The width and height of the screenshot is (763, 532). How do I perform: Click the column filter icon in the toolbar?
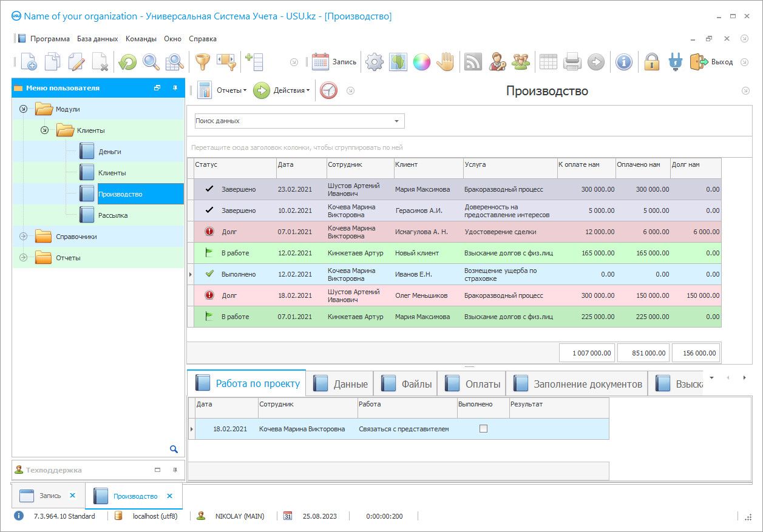pos(226,62)
